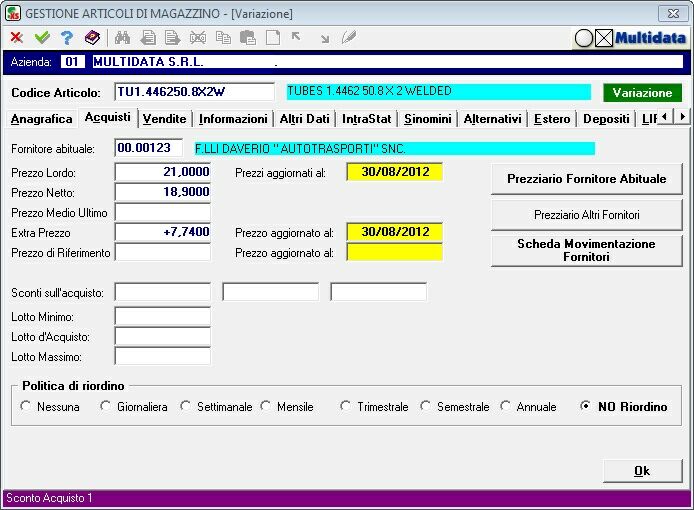Click the down-right arrow icon
The image size is (694, 510).
coord(325,39)
